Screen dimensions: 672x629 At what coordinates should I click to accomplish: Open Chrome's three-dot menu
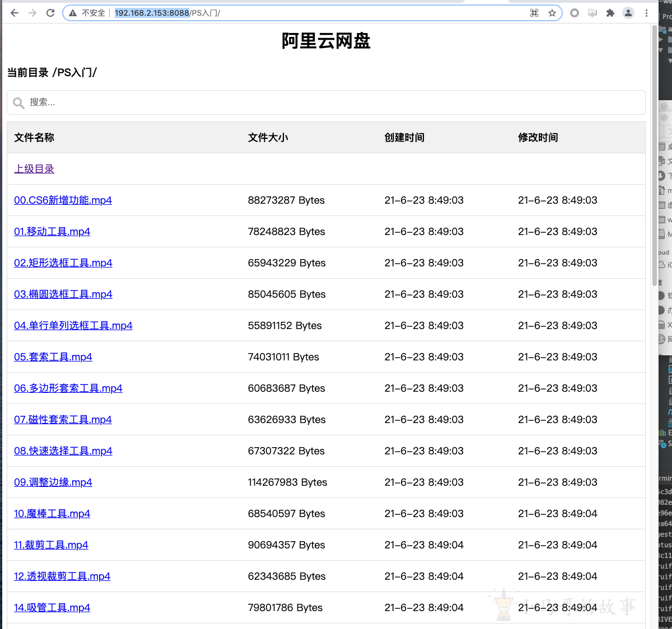click(x=646, y=13)
